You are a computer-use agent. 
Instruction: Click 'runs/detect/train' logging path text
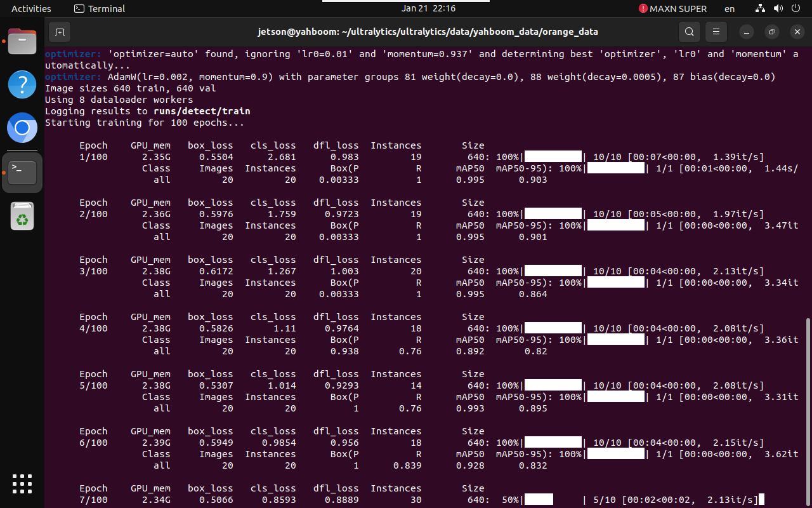(202, 111)
